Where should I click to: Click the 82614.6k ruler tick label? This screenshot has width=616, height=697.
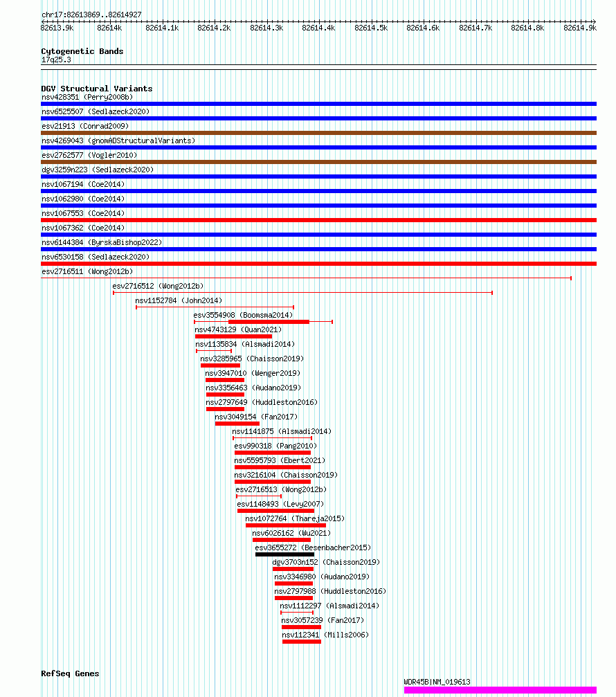coord(423,28)
